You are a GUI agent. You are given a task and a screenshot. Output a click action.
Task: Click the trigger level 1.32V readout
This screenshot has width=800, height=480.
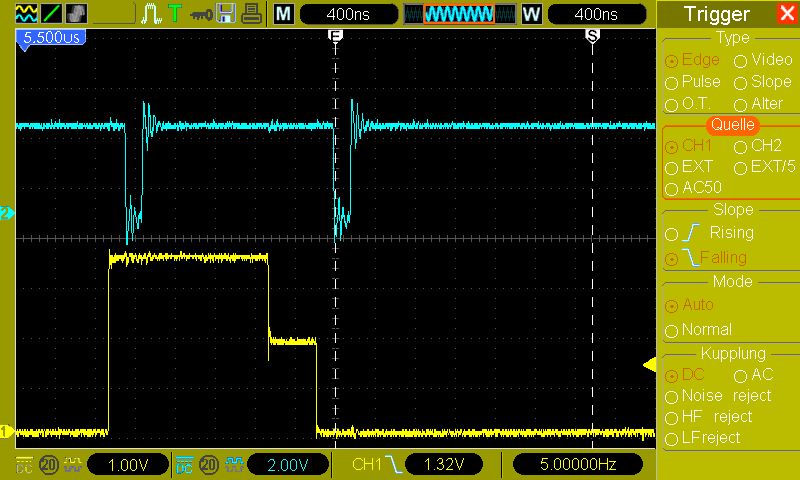(x=439, y=464)
